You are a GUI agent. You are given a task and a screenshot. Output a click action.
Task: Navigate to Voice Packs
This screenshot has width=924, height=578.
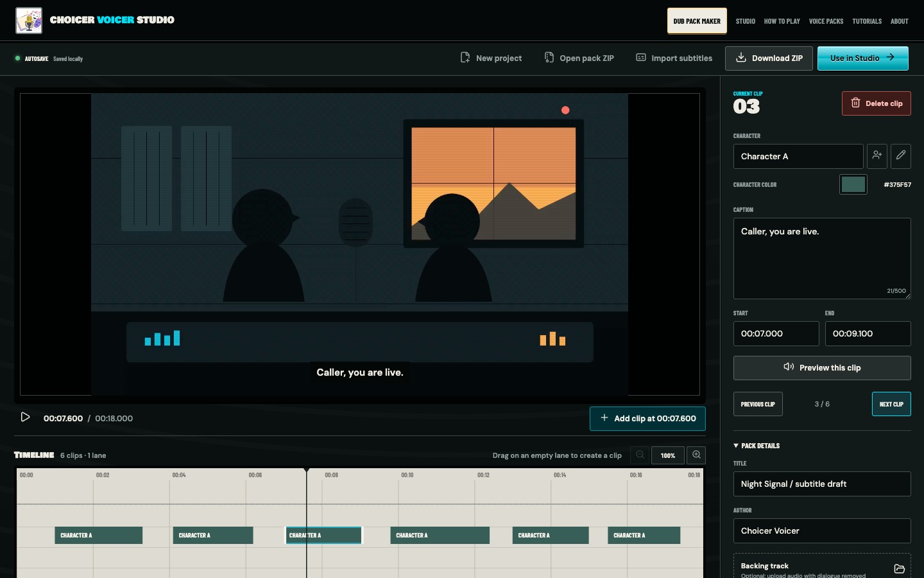(x=826, y=21)
